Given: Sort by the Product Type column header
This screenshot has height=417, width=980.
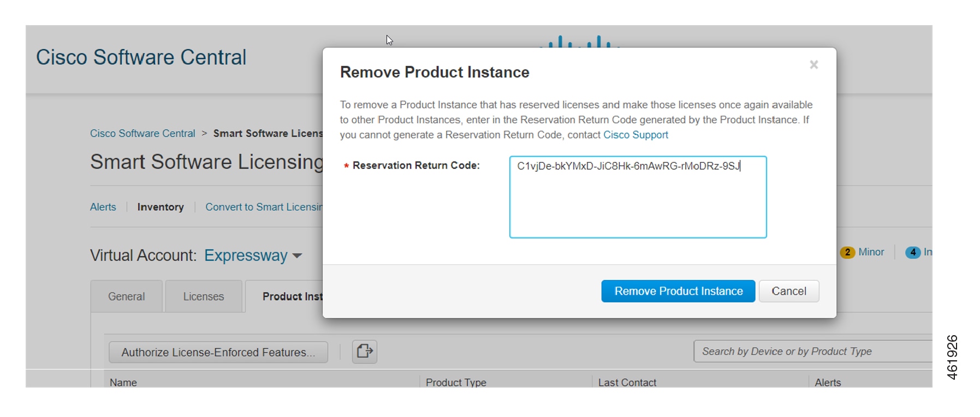Looking at the screenshot, I should point(456,382).
